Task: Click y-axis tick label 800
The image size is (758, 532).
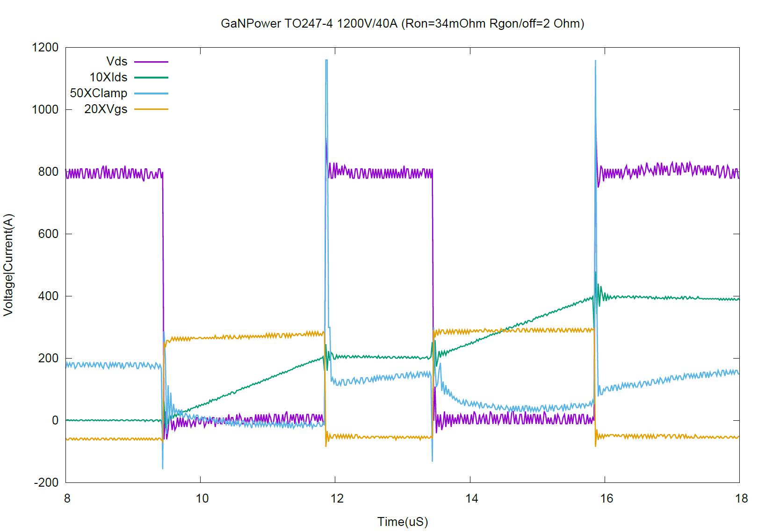Action: pos(49,172)
